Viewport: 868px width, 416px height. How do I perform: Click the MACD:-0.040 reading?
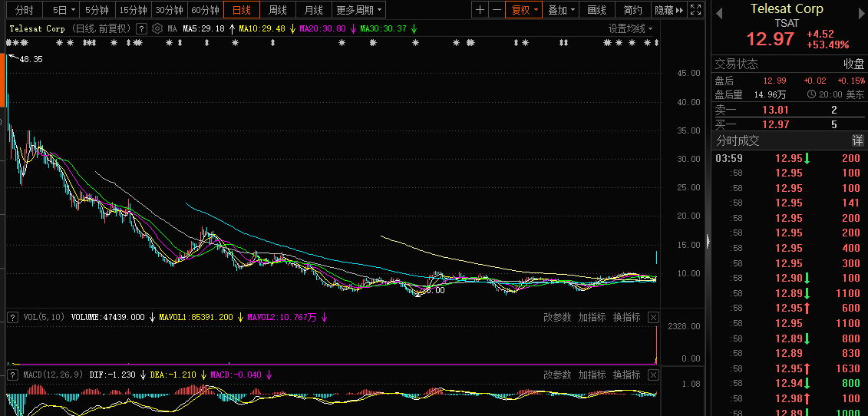[x=236, y=375]
